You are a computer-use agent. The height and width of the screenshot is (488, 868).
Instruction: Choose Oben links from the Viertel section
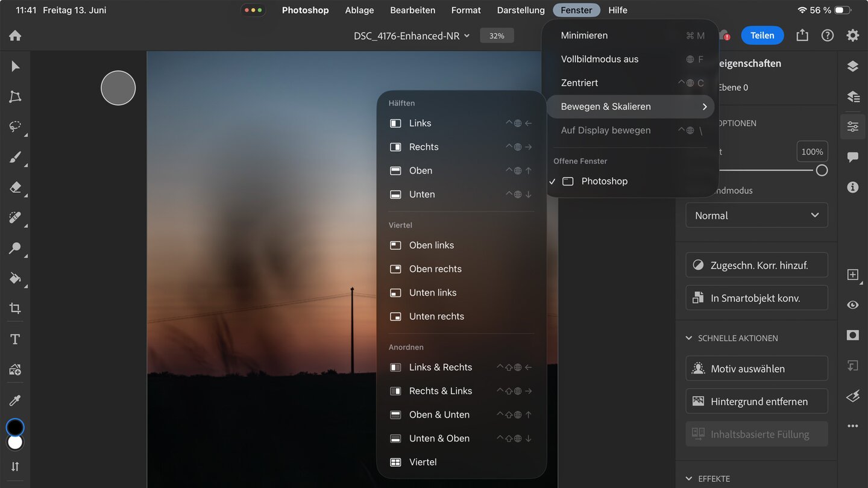point(431,245)
